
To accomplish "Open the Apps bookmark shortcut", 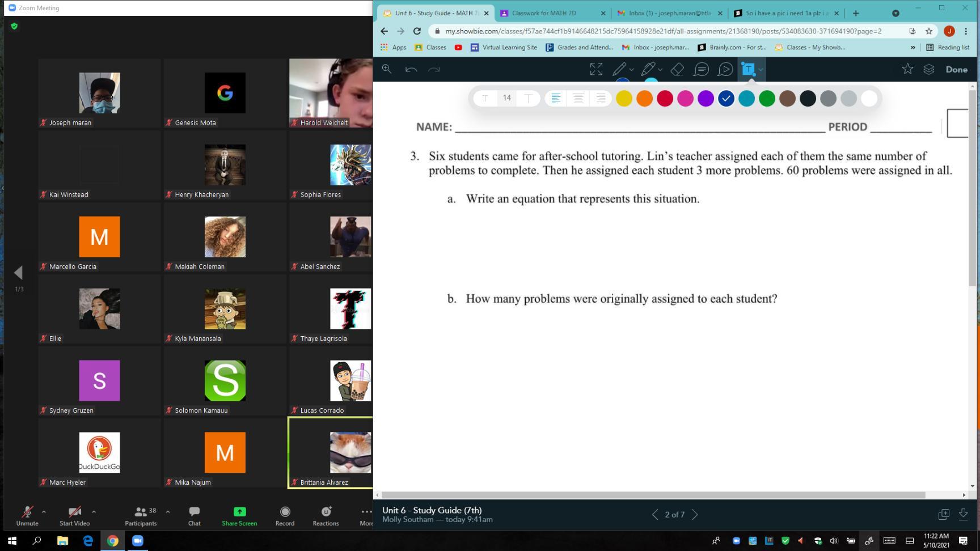I will 393,48.
